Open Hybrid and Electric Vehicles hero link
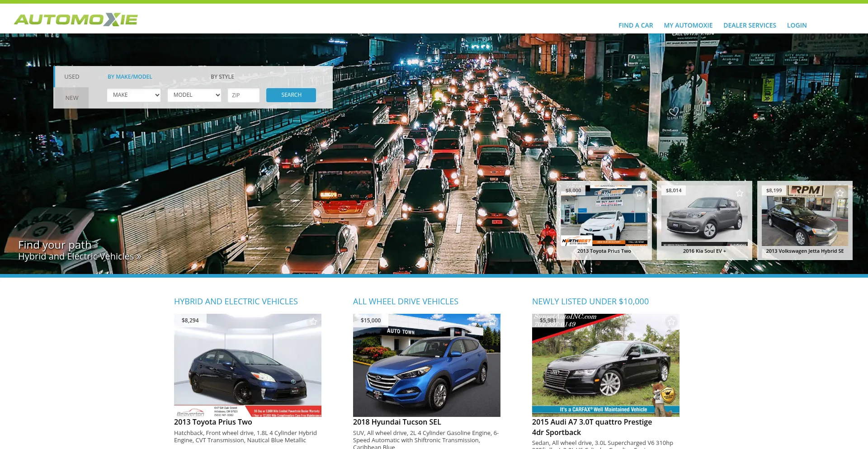The width and height of the screenshot is (868, 449). tap(80, 256)
